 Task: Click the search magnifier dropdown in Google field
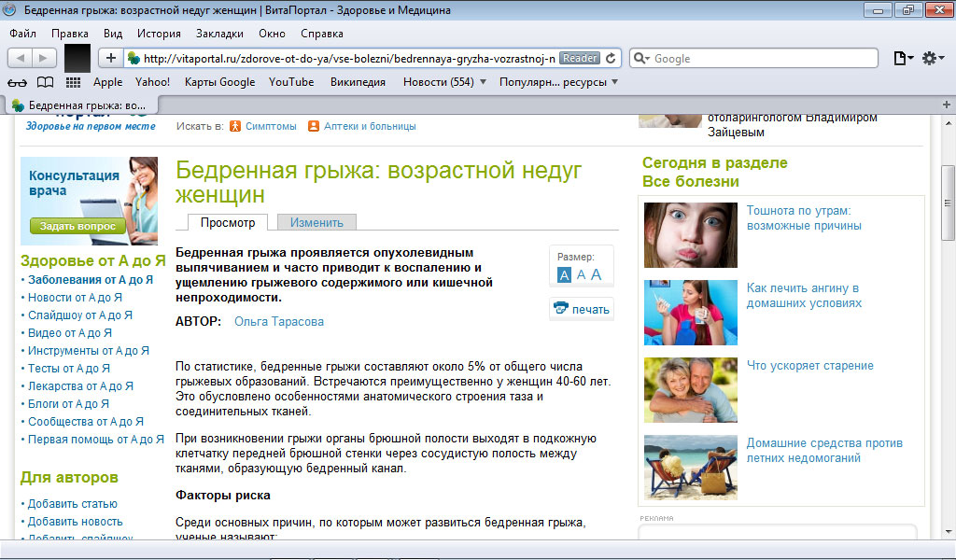(641, 59)
